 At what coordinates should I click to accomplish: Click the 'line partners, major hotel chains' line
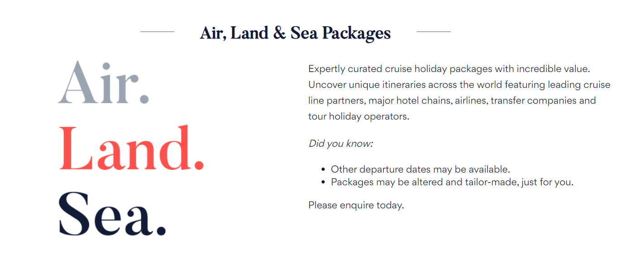tap(452, 101)
